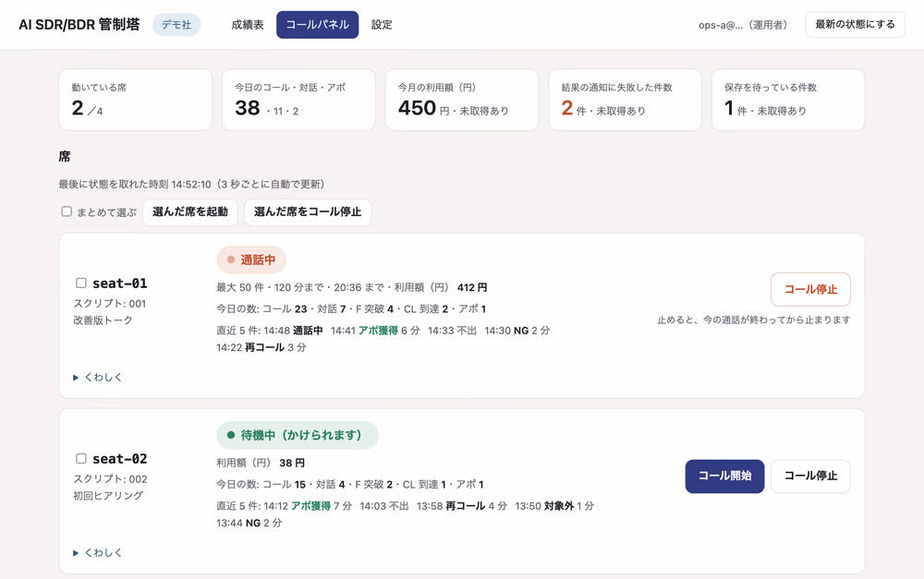Screen dimensions: 924x579
Task: Click seat-02's 14:12 アポ獲得 entry
Action: click(x=308, y=506)
